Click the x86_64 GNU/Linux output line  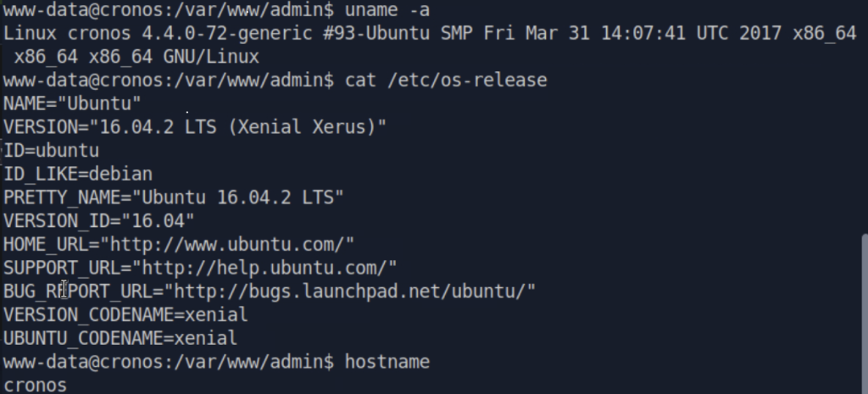[x=136, y=57]
